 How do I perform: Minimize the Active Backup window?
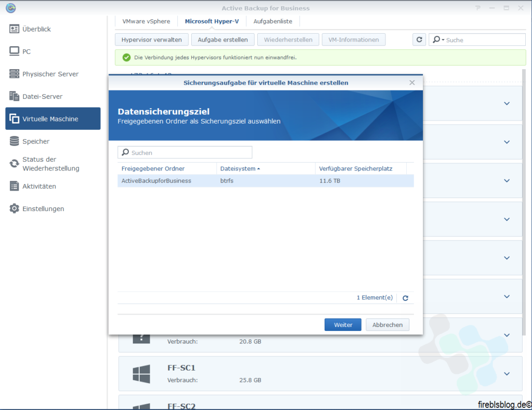492,8
